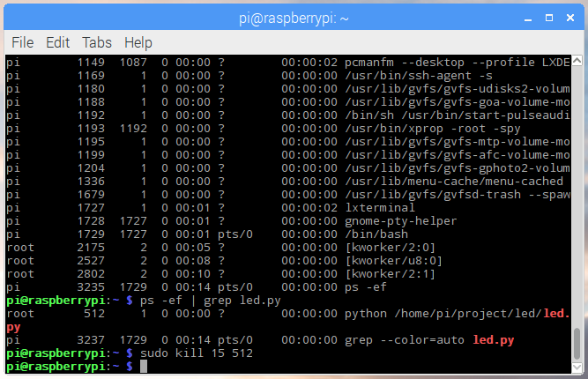Click the 'lxterminal' process name
Screen dimensions: 588x379
(x=380, y=208)
